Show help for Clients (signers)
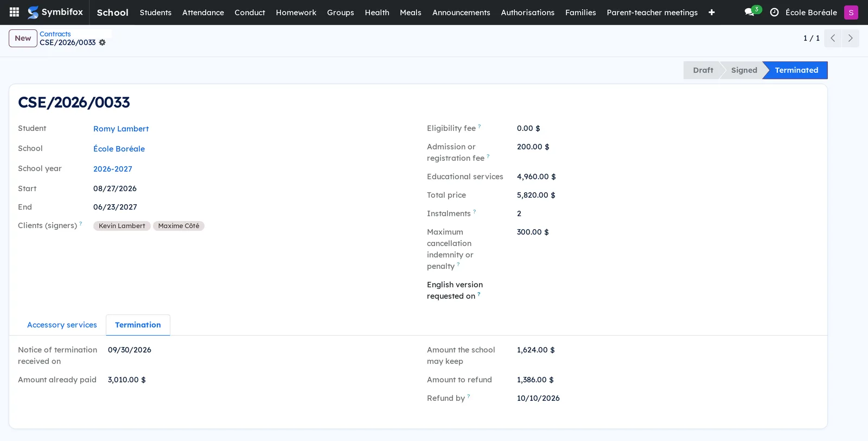This screenshot has height=441, width=868. tap(81, 223)
